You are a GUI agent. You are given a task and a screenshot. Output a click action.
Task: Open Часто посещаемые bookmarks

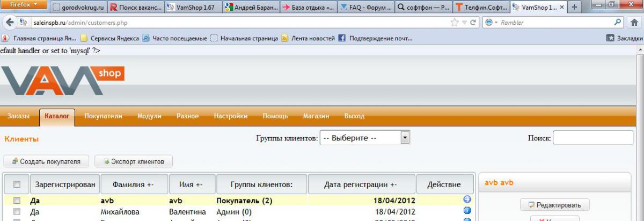click(175, 38)
